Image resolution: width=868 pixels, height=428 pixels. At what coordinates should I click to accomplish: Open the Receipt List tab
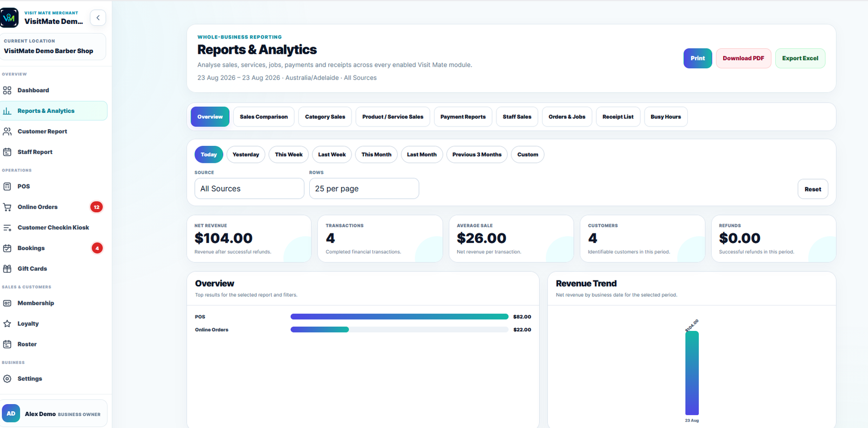[618, 117]
